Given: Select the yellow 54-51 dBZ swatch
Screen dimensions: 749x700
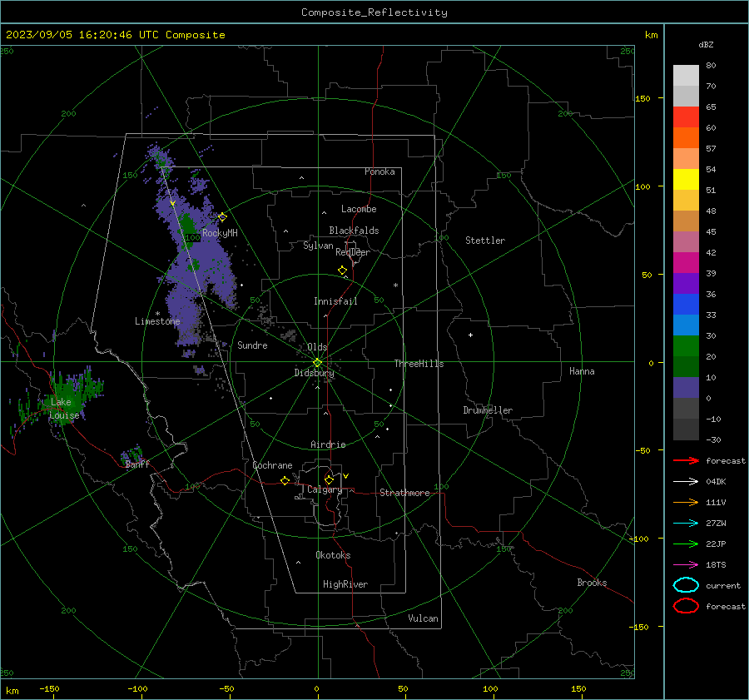Looking at the screenshot, I should pos(686,180).
